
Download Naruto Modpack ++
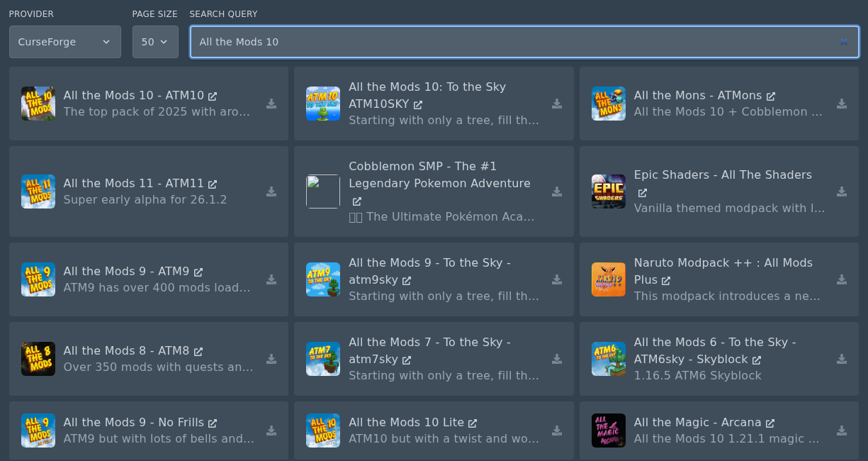coord(842,279)
